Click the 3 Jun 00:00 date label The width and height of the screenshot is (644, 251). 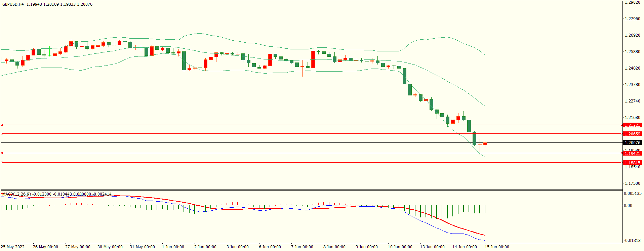[238, 247]
